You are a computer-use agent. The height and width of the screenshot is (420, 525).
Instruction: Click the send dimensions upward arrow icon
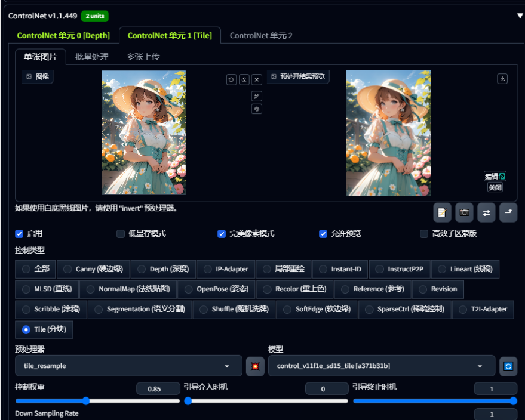[x=508, y=212]
